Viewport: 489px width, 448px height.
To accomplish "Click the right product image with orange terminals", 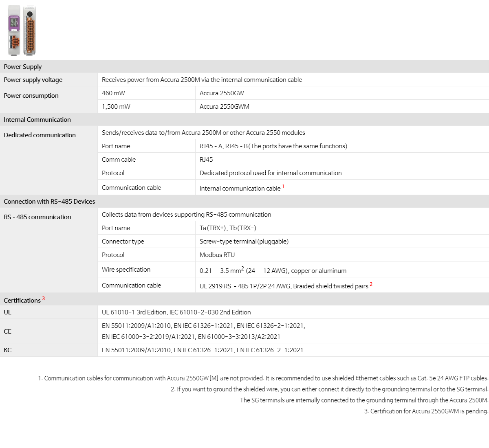I will pos(30,31).
